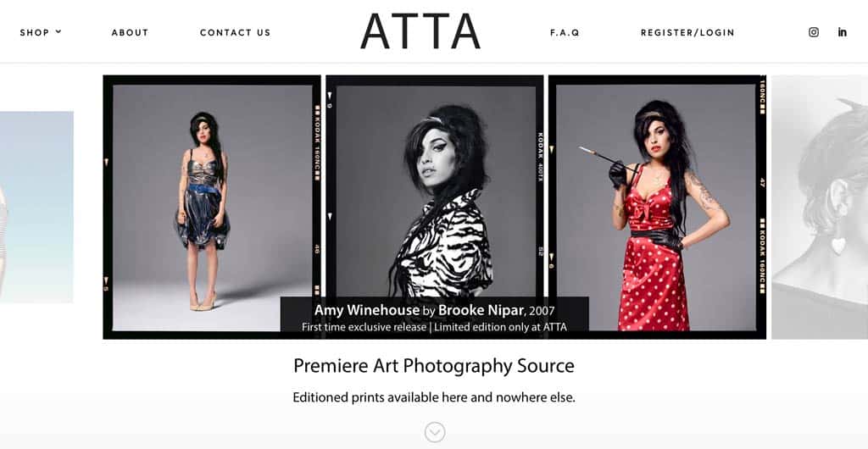The height and width of the screenshot is (449, 868).
Task: Click the 'Premiere Art Photography Source' heading
Action: [x=434, y=366]
